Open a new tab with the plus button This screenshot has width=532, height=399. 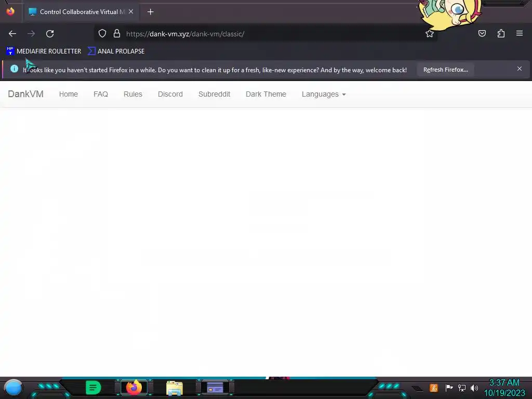[150, 12]
